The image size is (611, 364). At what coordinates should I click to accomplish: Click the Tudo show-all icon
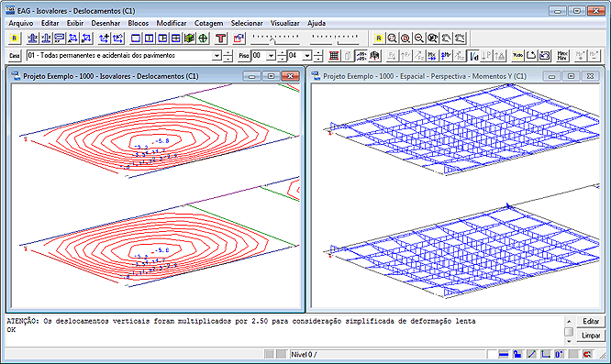[517, 56]
